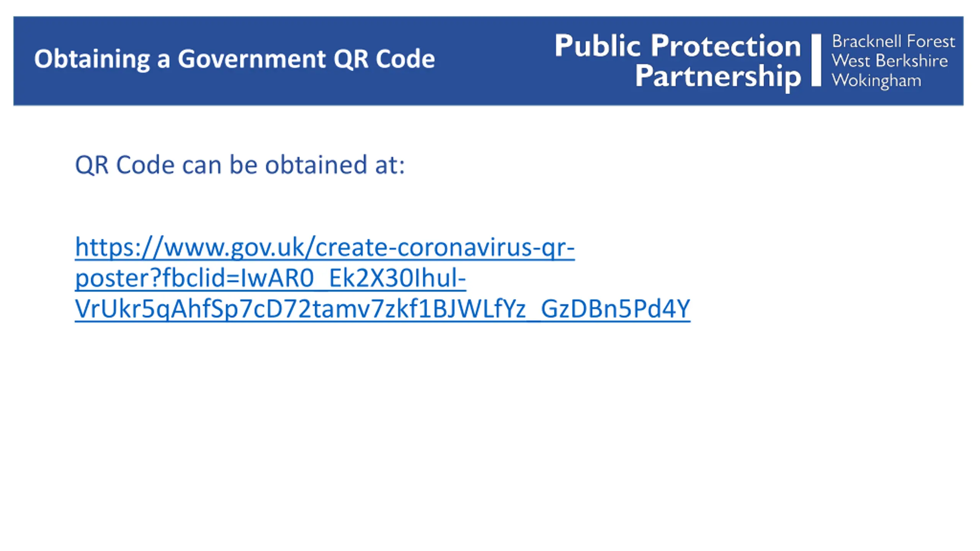Click 'IwAR0' in the link's second line
This screenshot has height=551, width=980.
coord(277,278)
